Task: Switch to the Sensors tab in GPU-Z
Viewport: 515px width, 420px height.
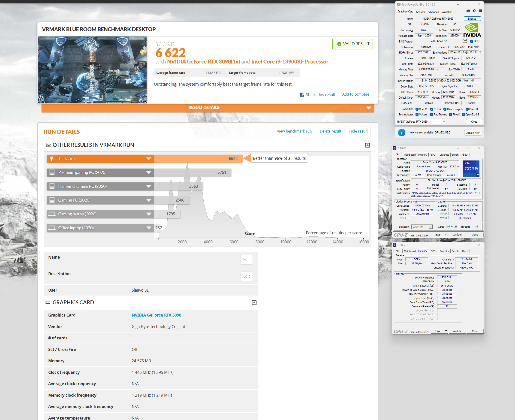Action: coord(420,12)
